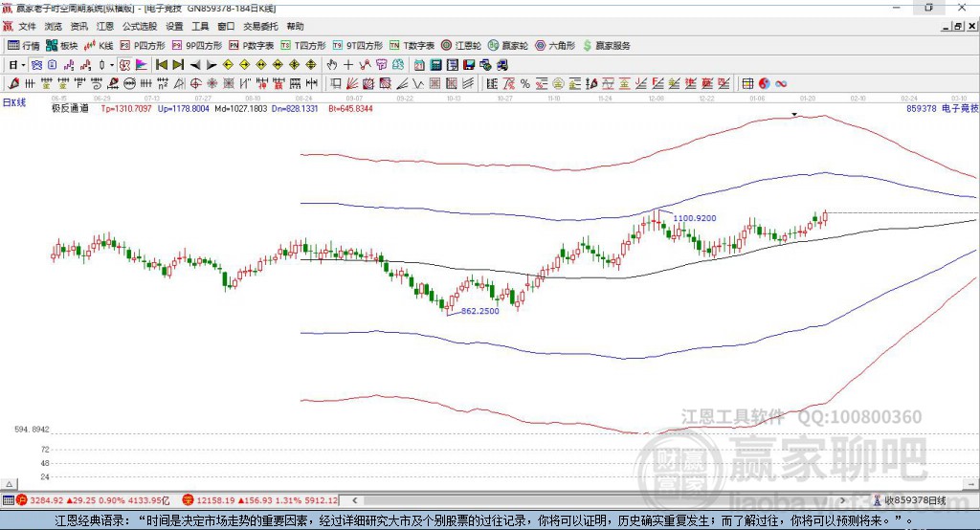Click the 日K线 chart label
This screenshot has width=980, height=530.
[x=14, y=103]
